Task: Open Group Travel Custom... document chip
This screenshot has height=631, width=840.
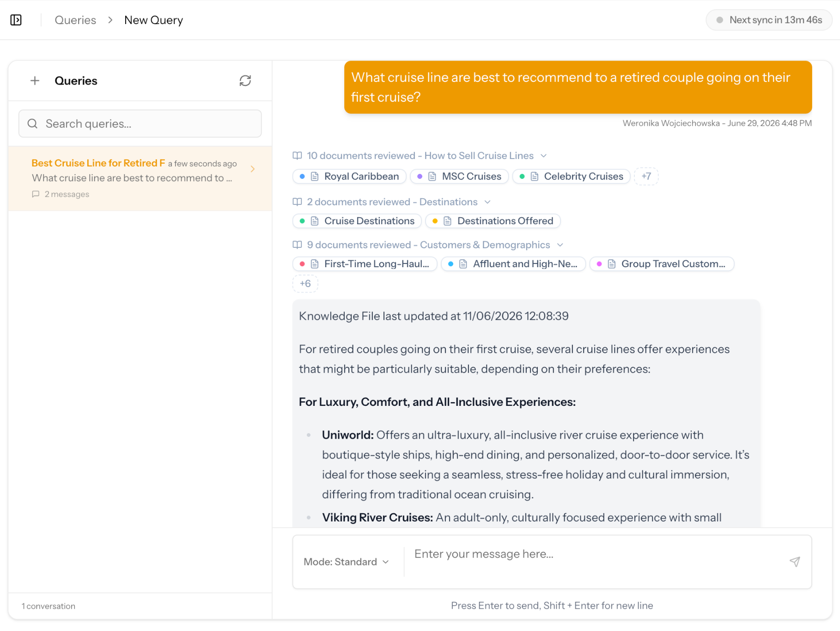Action: coord(662,264)
